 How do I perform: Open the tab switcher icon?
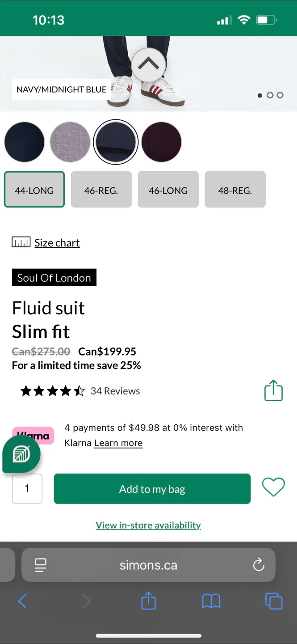(x=274, y=601)
